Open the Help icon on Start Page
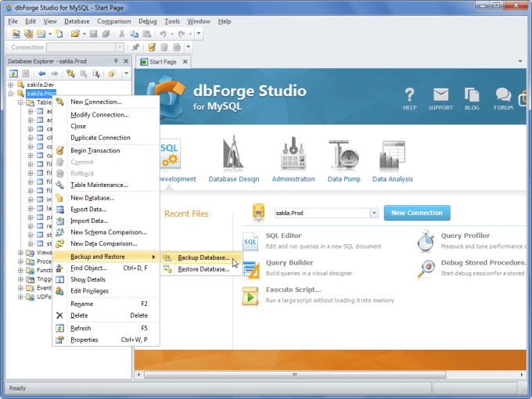The image size is (532, 399). pos(409,95)
